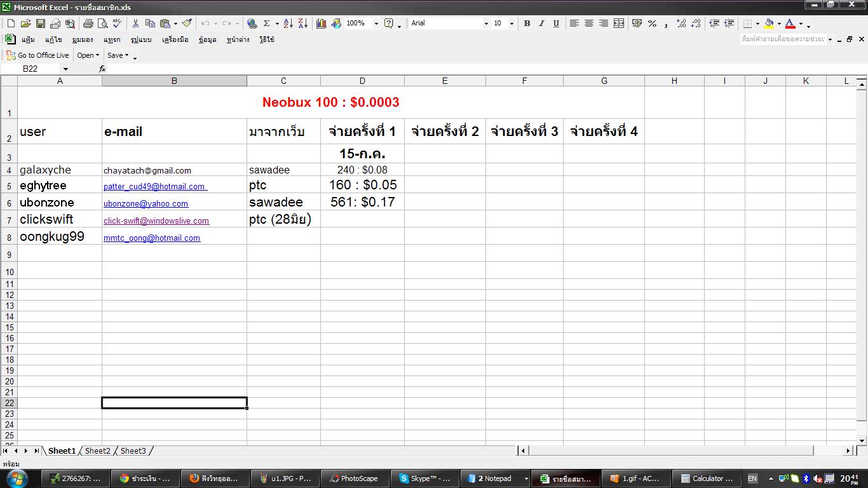The height and width of the screenshot is (488, 868).
Task: Apply the red font color
Action: pos(790,24)
